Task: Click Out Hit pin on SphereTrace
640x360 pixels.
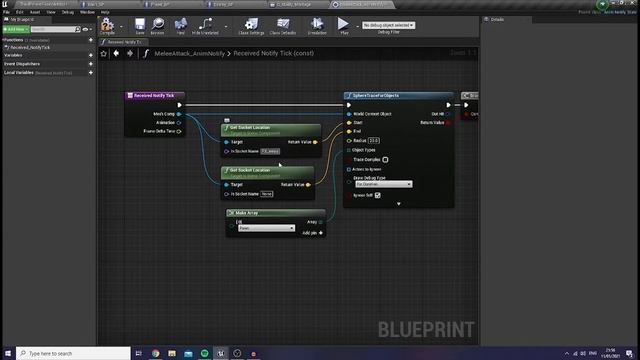Action: coord(448,114)
